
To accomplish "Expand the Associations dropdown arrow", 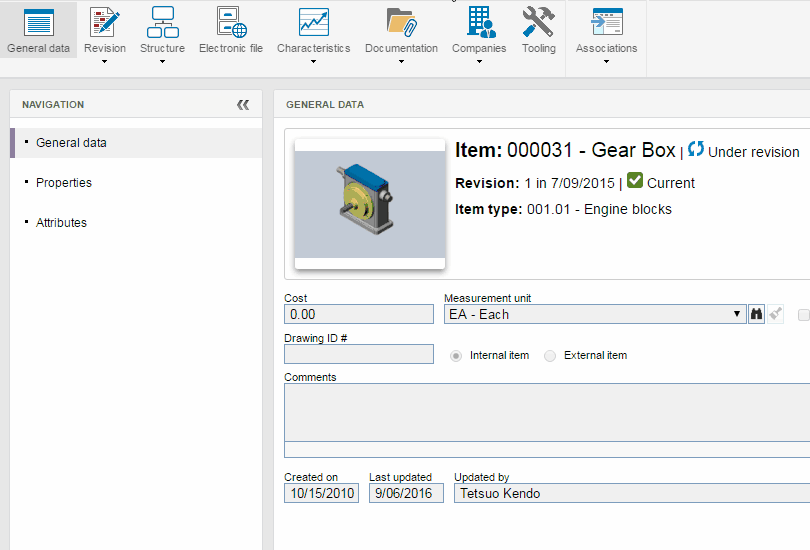I will (606, 61).
